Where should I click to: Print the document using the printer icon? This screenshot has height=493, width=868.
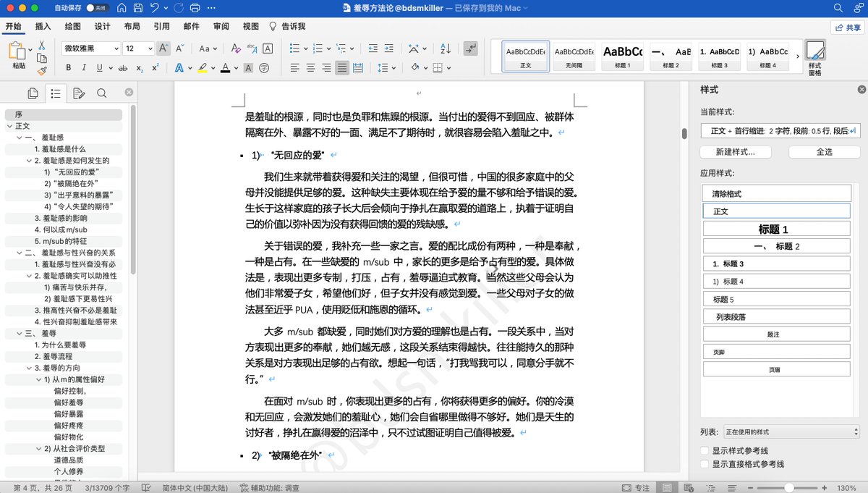[x=194, y=8]
